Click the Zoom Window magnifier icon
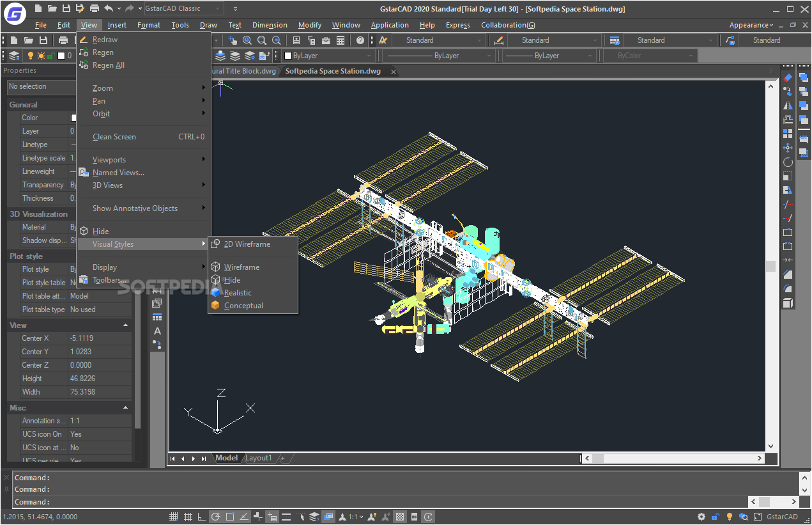The height and width of the screenshot is (525, 812). pyautogui.click(x=262, y=40)
